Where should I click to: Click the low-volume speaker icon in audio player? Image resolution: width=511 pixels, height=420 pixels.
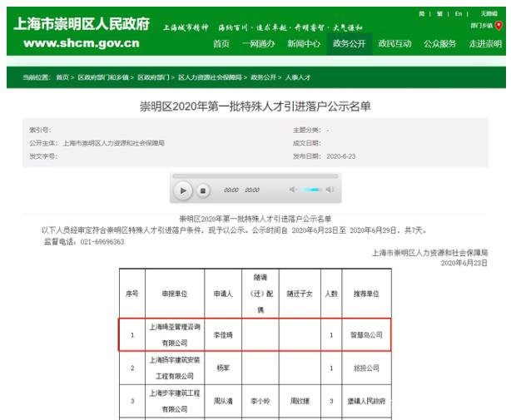(x=293, y=190)
